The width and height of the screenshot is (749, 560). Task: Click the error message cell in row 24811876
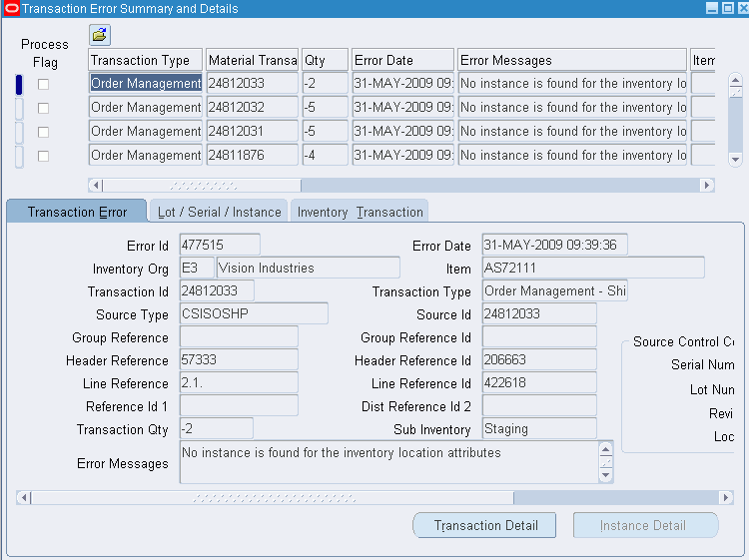pyautogui.click(x=572, y=155)
